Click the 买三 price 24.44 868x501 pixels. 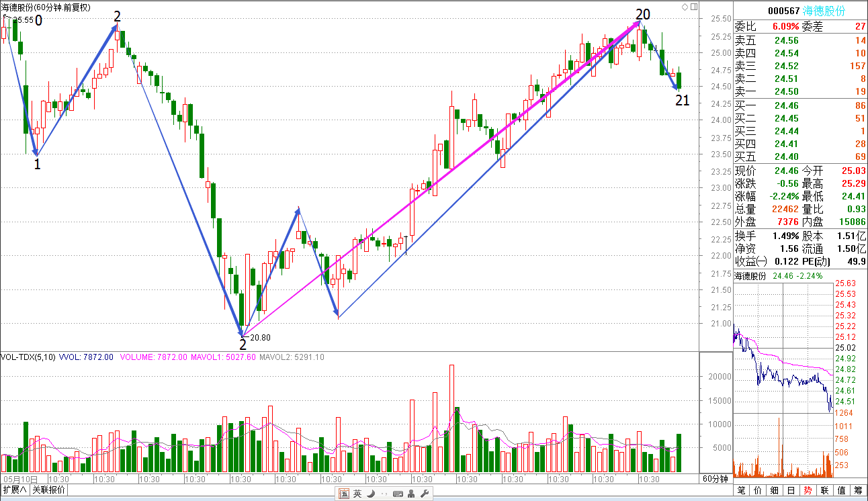click(786, 131)
